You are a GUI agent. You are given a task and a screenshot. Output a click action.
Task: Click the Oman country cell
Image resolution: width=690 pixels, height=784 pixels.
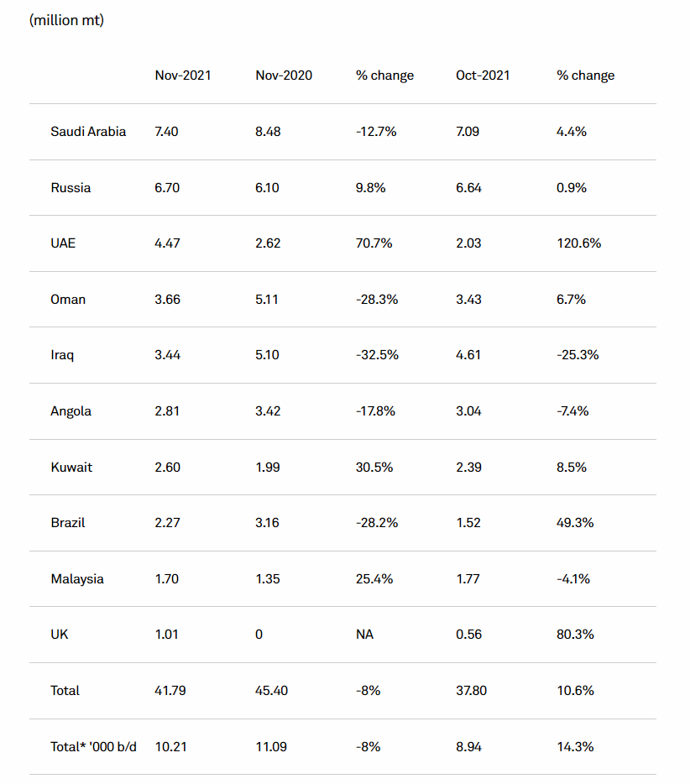point(68,300)
